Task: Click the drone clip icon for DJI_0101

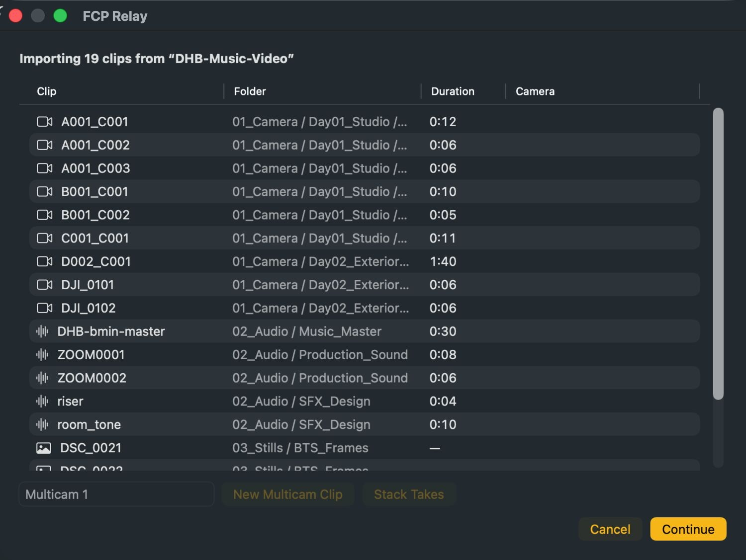Action: 45,285
